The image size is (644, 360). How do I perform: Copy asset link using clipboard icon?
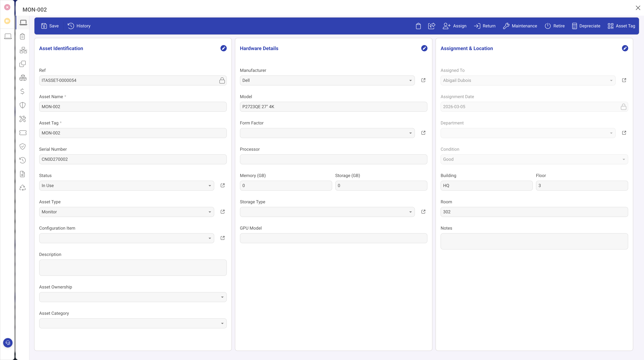418,26
